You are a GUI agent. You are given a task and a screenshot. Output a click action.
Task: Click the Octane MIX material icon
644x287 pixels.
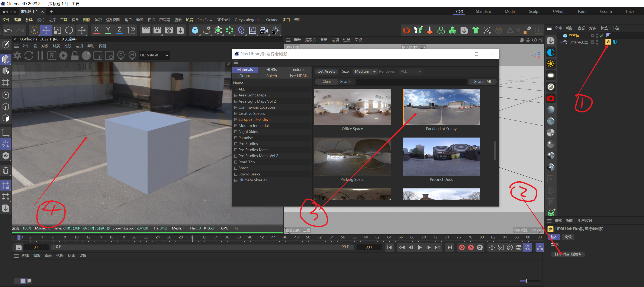coord(551,167)
